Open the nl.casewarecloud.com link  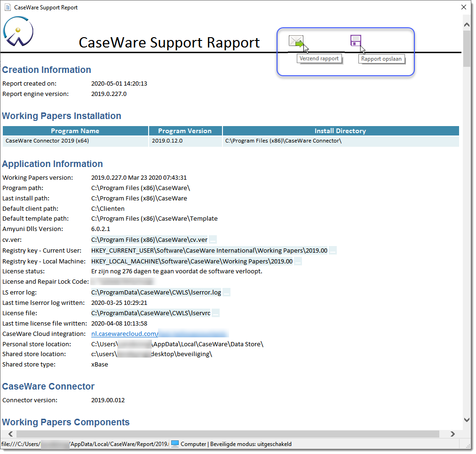coord(125,334)
